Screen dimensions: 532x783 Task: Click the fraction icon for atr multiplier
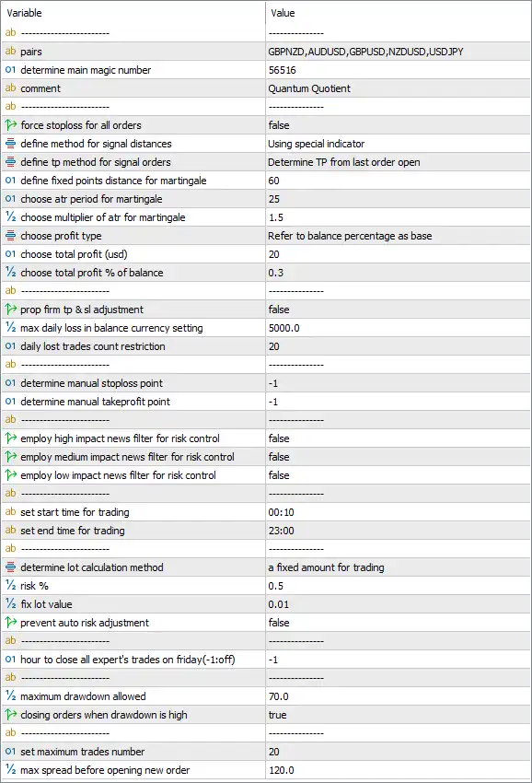tap(10, 217)
